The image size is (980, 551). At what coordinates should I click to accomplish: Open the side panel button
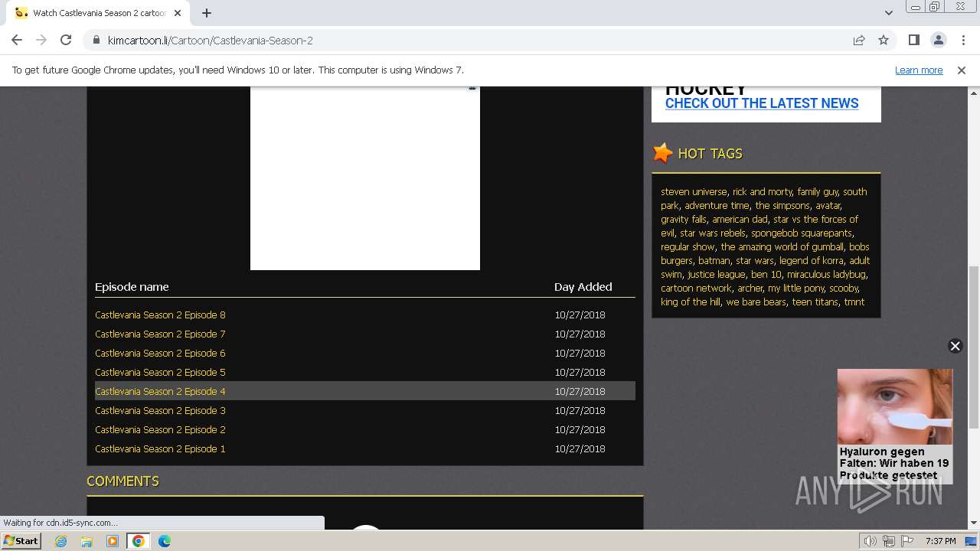pyautogui.click(x=913, y=41)
